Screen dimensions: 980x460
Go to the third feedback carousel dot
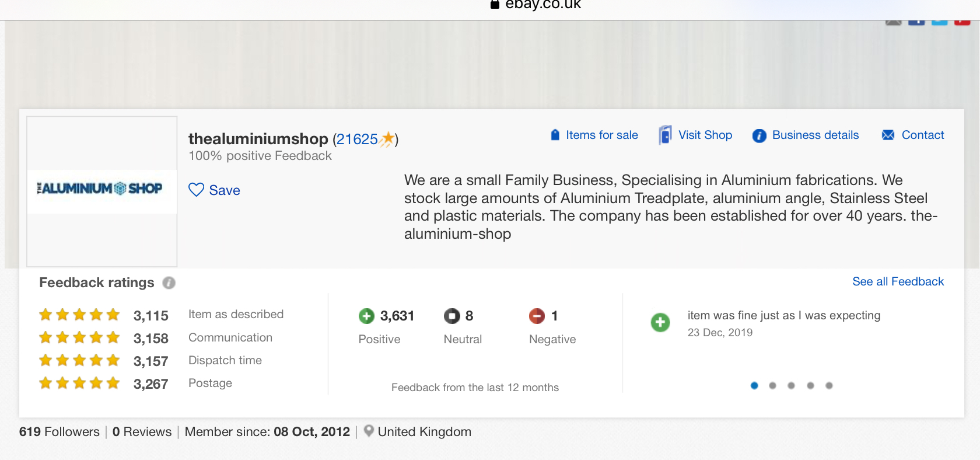[791, 385]
